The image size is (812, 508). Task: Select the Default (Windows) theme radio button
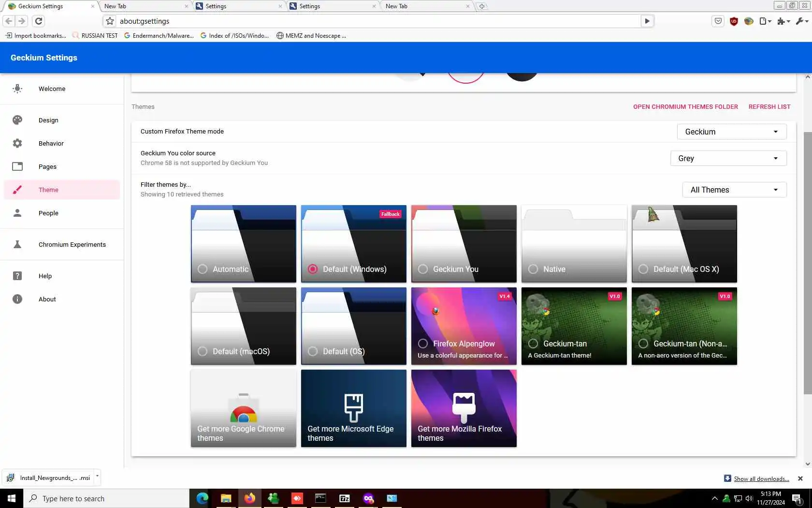tap(313, 269)
